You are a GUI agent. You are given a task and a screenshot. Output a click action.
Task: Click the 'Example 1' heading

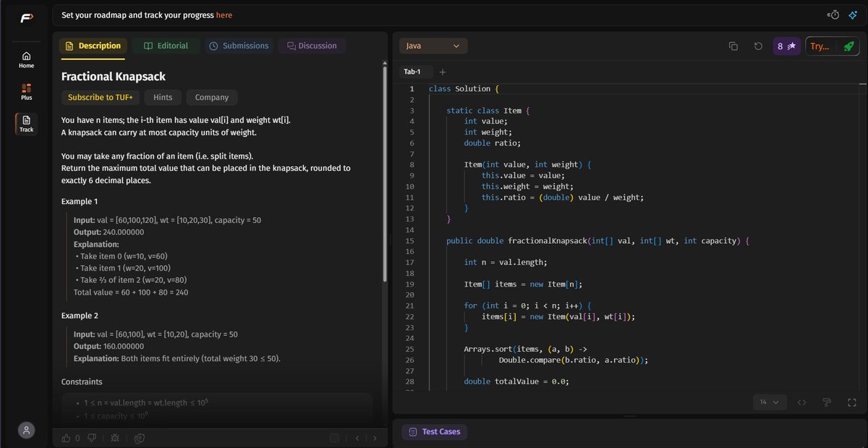click(x=80, y=201)
